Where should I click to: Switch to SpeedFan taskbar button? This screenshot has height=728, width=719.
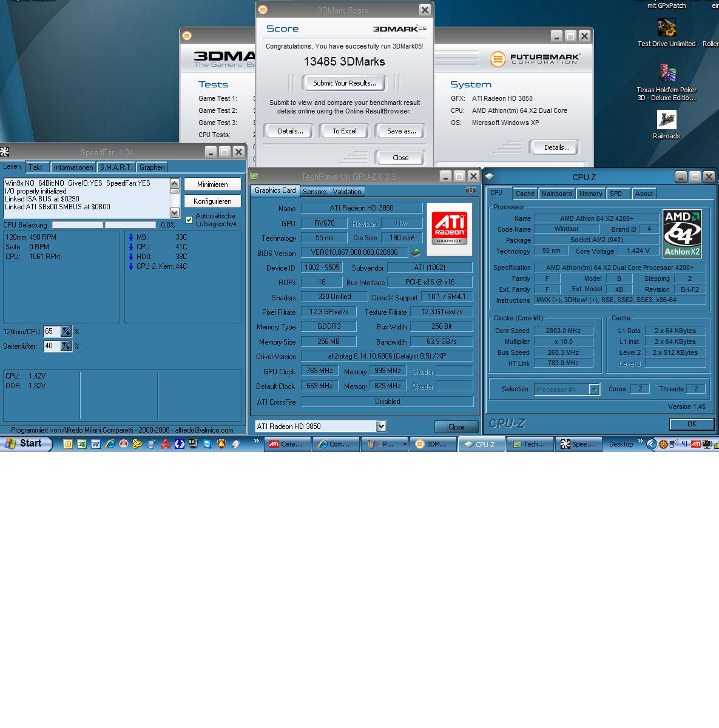[579, 444]
